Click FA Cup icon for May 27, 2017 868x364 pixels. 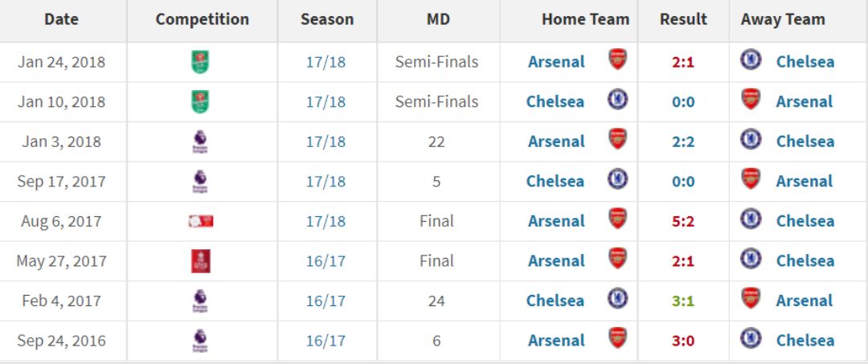click(200, 261)
